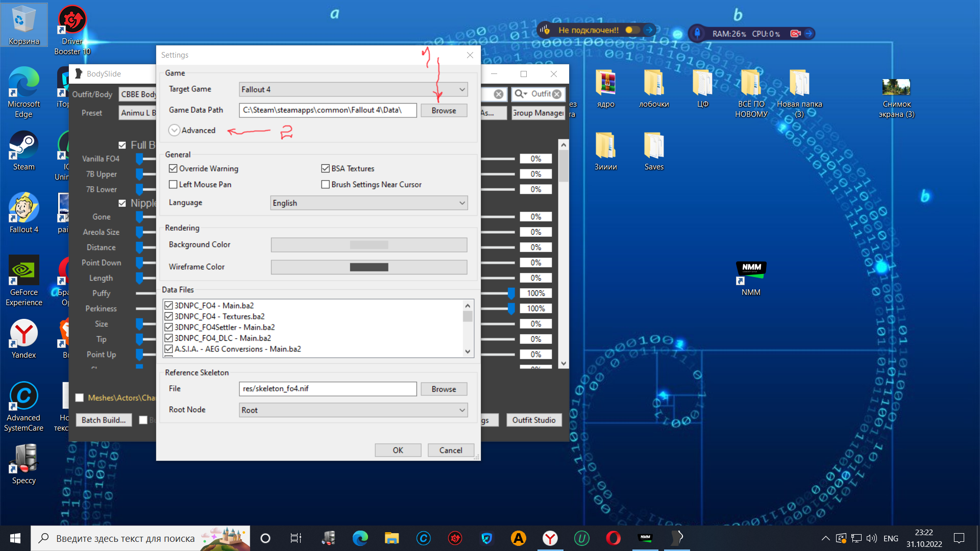980x551 pixels.
Task: Uncheck 3DNPC_FO4 - Textures.ba2 data file
Action: click(x=168, y=317)
